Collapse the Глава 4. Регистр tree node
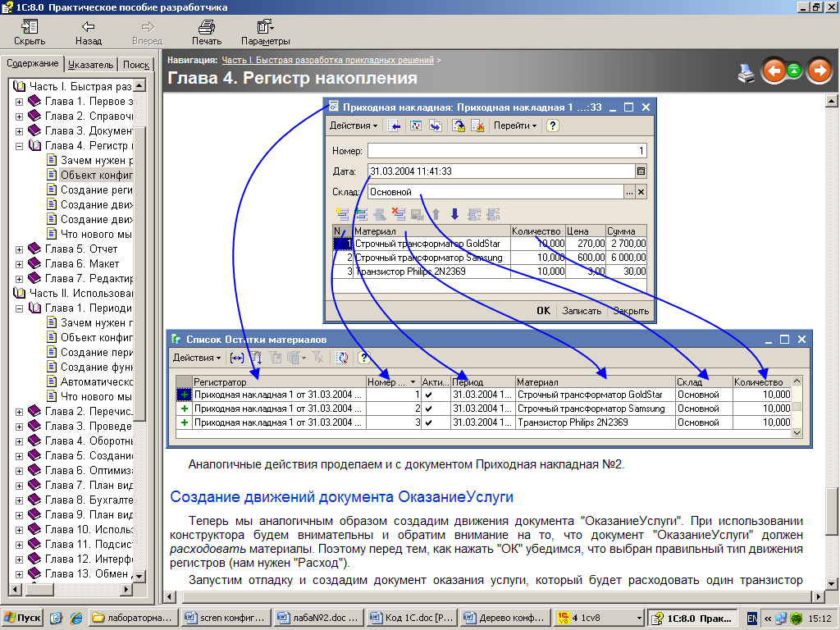The height and width of the screenshot is (630, 840). [x=19, y=146]
